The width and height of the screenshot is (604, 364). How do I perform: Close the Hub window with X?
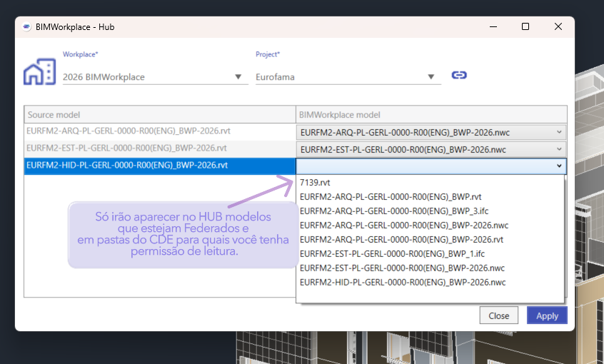click(x=558, y=26)
